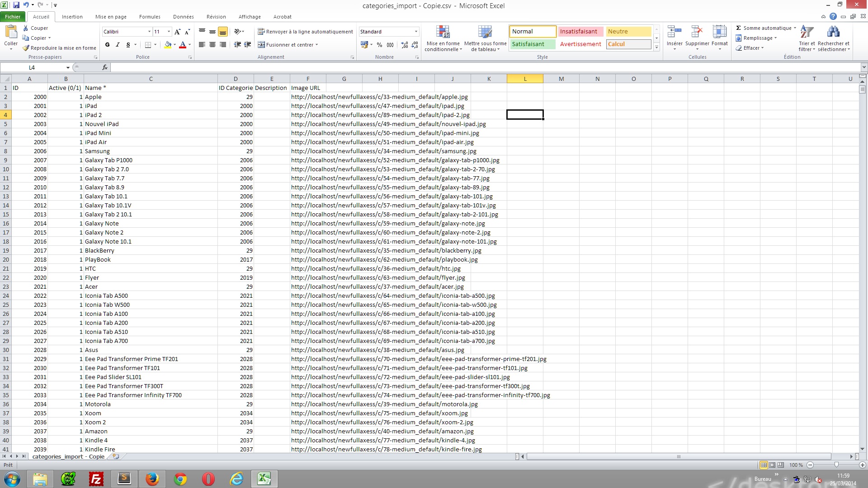The height and width of the screenshot is (488, 868).
Task: Switch to Normal view in status bar
Action: tap(764, 465)
